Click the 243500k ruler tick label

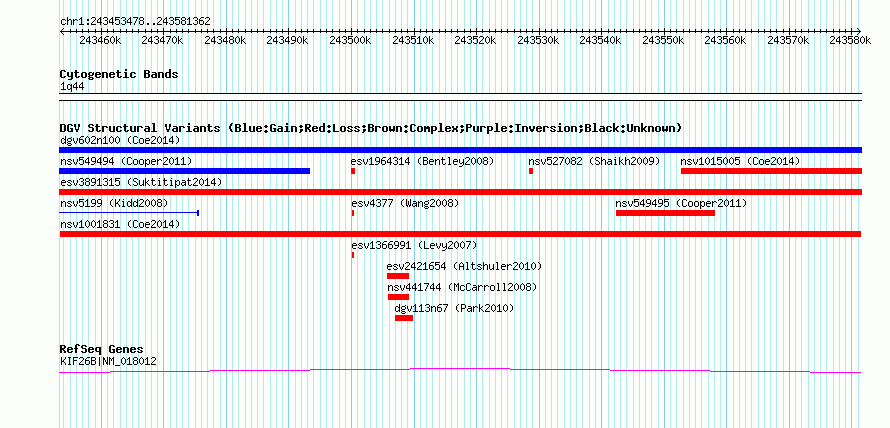point(350,40)
